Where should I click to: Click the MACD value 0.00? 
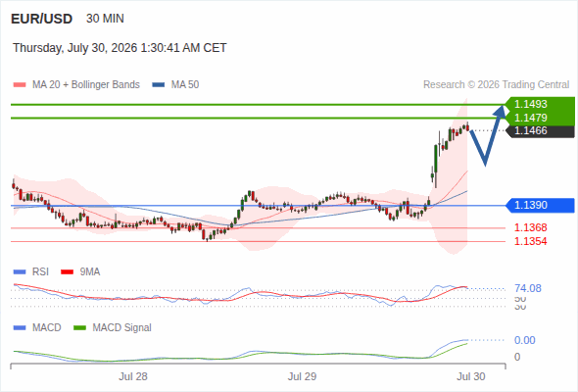tap(525, 340)
